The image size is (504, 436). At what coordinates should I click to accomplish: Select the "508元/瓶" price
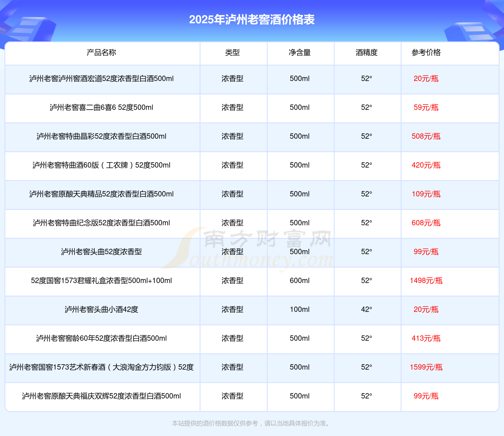[x=426, y=136]
